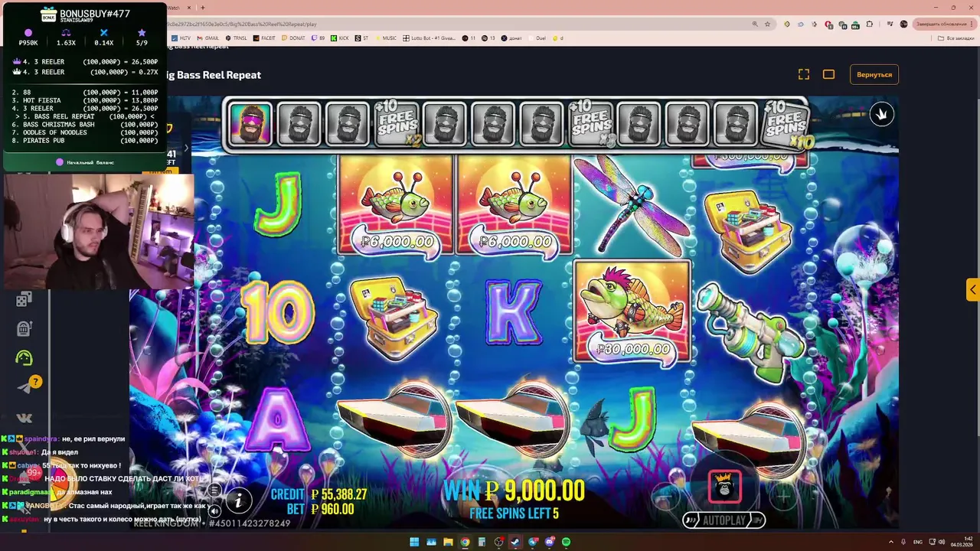Viewport: 980px width, 551px height.
Task: Open the slot machine sidebar icon
Action: pos(24,328)
